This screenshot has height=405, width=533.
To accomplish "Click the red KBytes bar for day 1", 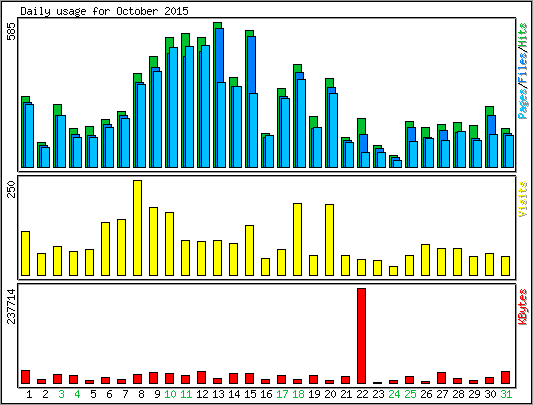I will (25, 377).
